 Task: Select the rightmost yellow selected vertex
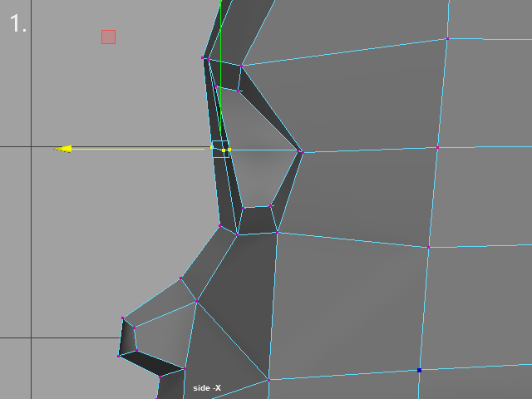229,150
